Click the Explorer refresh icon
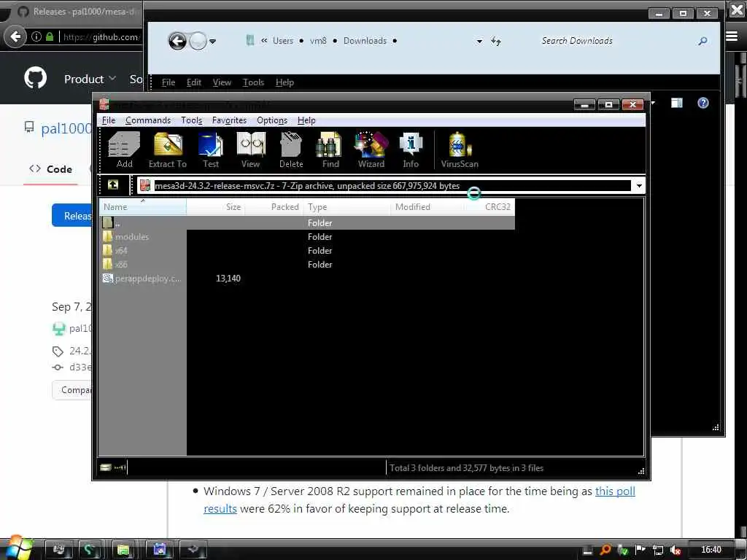 (496, 42)
